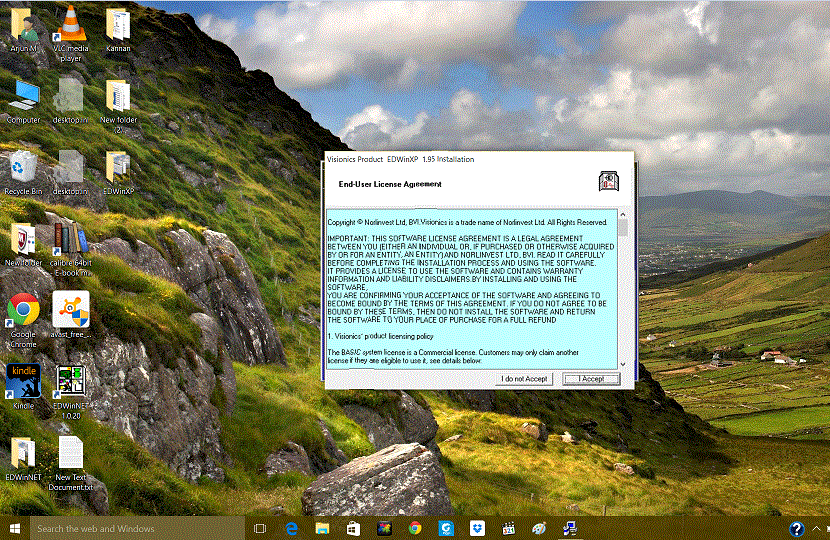The height and width of the screenshot is (540, 830).
Task: Click the Copyright Norlinvest Ltd line
Action: [467, 222]
